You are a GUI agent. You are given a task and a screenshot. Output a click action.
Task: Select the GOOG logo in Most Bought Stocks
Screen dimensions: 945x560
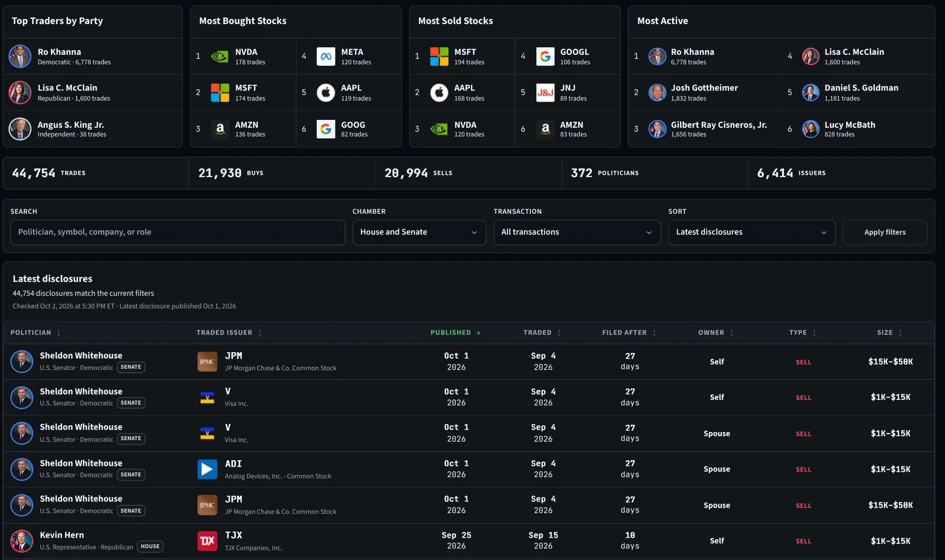(x=326, y=129)
